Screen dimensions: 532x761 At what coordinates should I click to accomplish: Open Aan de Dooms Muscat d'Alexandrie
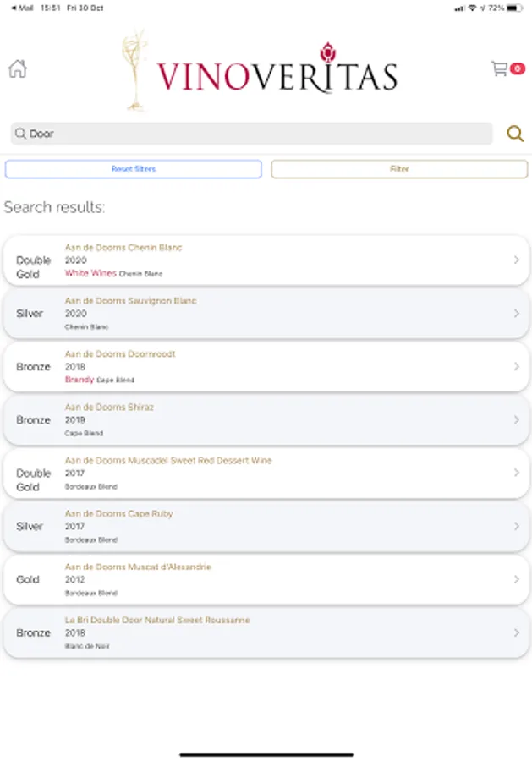[266, 579]
